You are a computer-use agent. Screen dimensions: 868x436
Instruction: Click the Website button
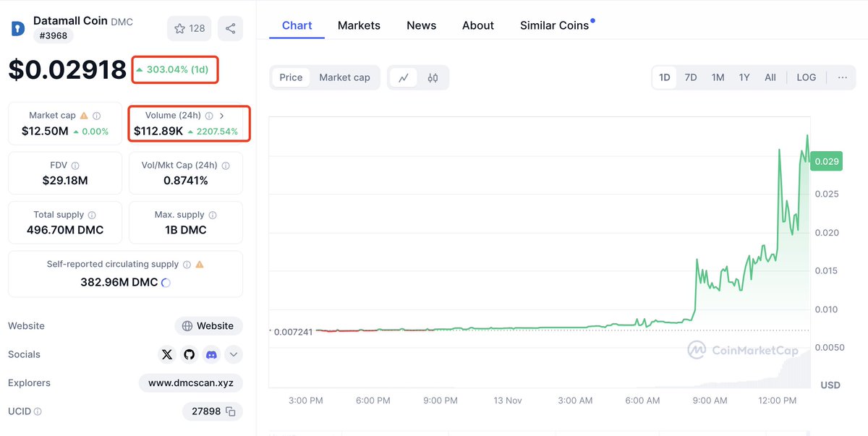tap(208, 326)
